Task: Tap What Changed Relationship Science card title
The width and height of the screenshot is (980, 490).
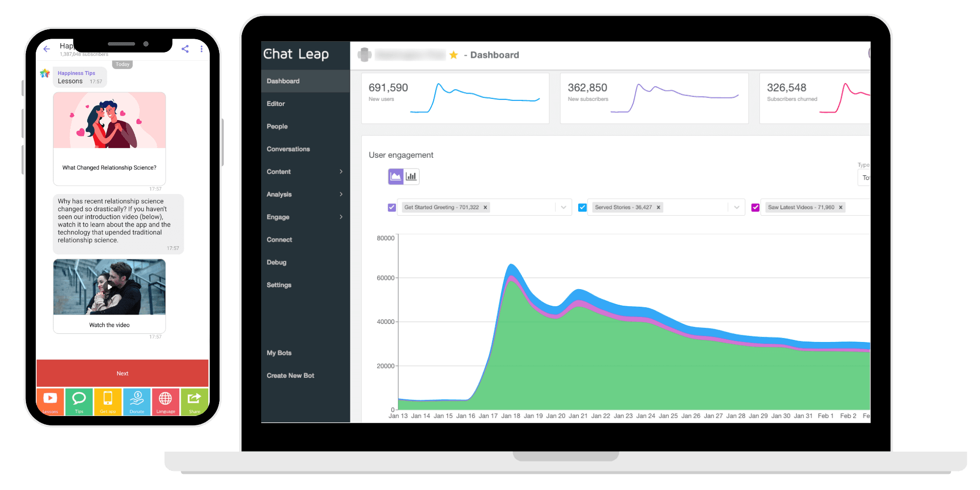Action: [x=109, y=168]
